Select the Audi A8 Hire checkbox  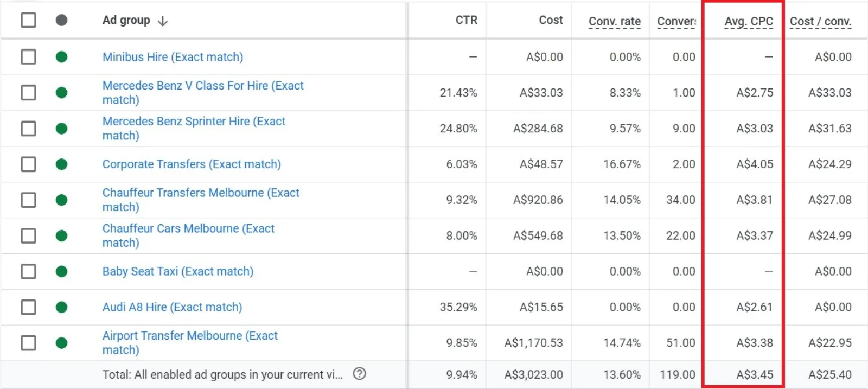tap(28, 307)
